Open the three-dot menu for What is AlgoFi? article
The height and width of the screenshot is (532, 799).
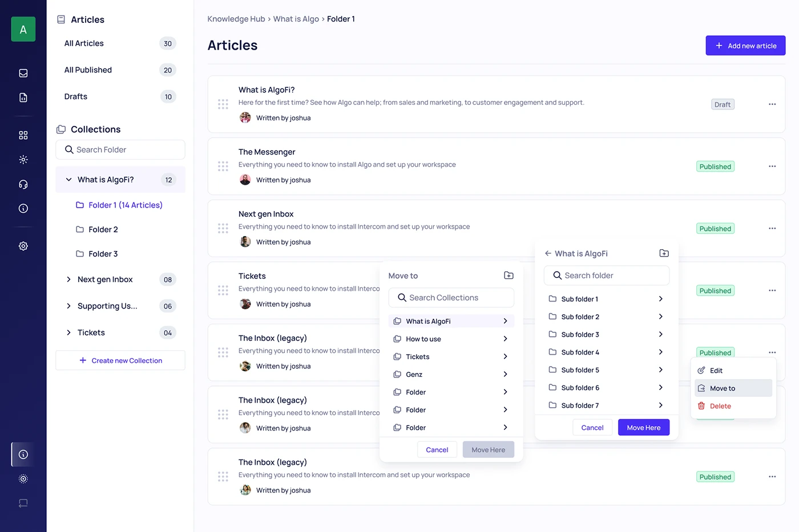772,104
